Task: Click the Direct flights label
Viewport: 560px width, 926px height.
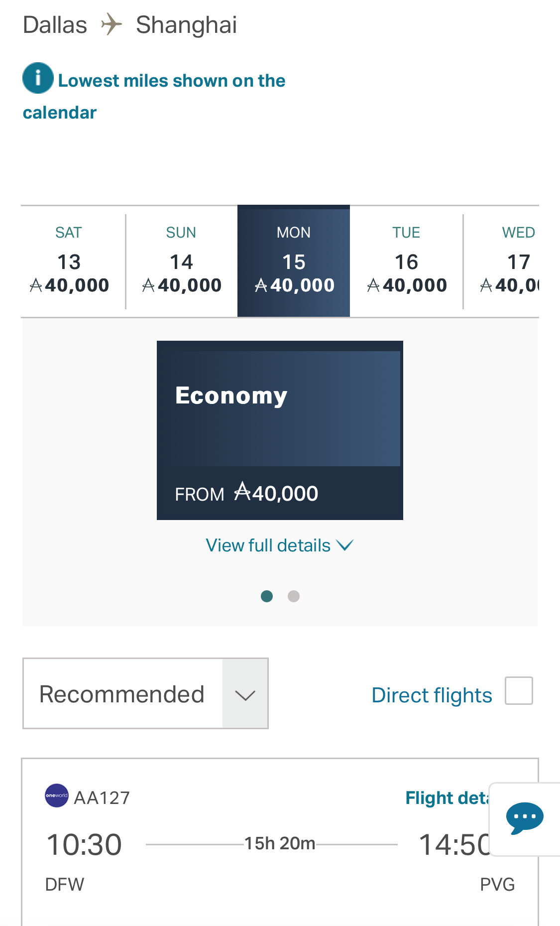Action: 432,695
